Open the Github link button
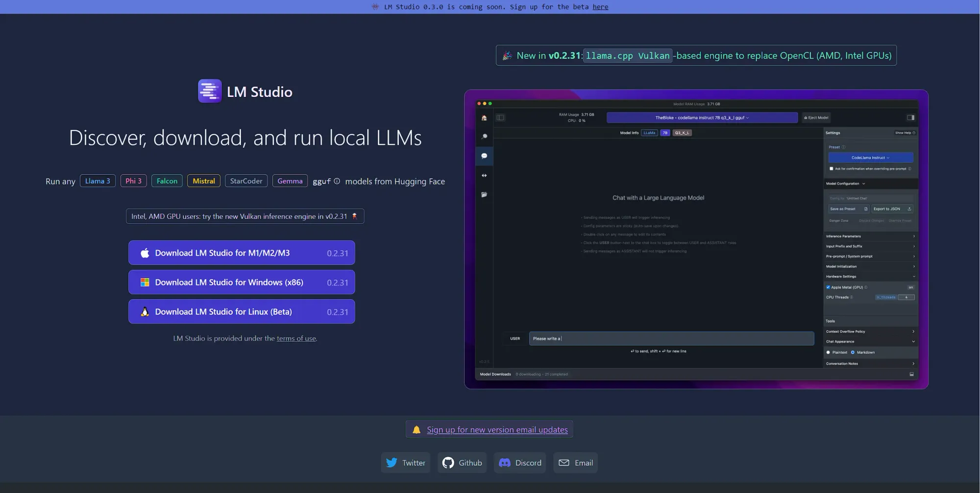Screen dimensions: 980x493 click(x=462, y=463)
